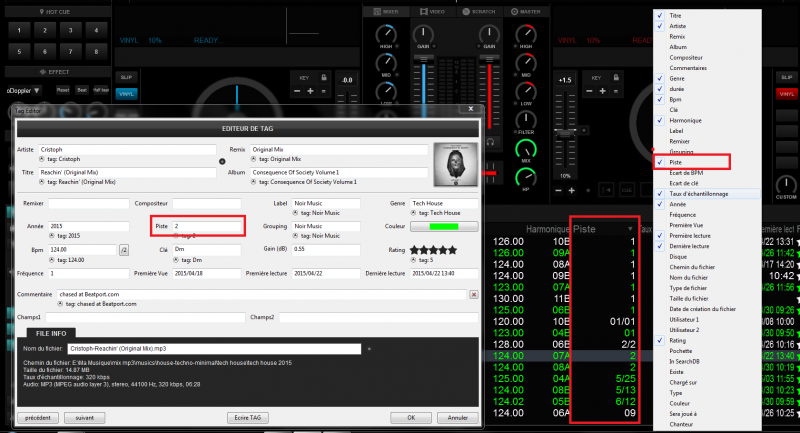Toggle the Piste column in the menu

tap(676, 161)
